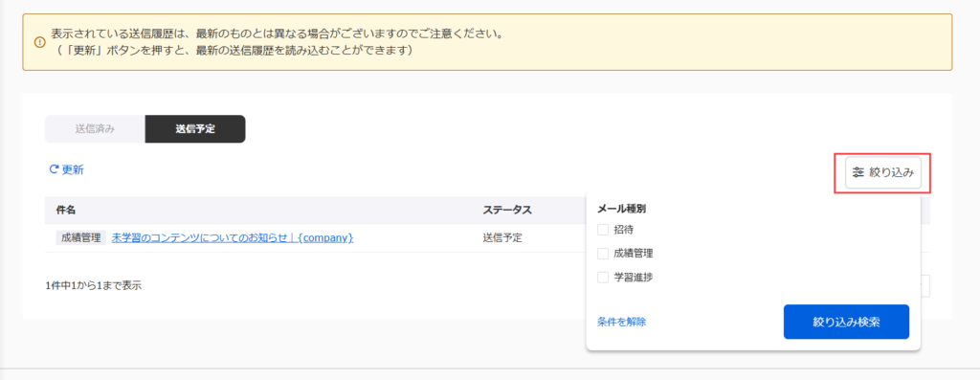Select the 送信予定 tab
The width and height of the screenshot is (980, 380).
tap(195, 129)
